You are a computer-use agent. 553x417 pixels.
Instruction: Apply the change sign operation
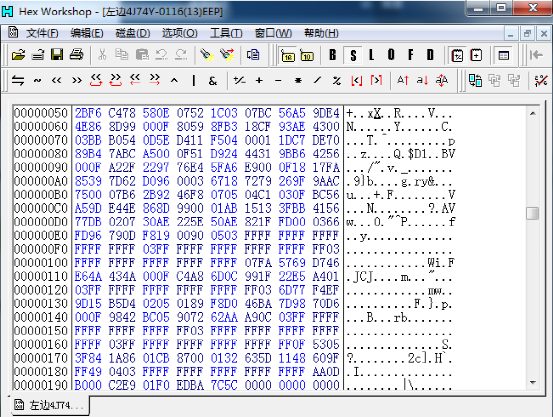(x=239, y=81)
